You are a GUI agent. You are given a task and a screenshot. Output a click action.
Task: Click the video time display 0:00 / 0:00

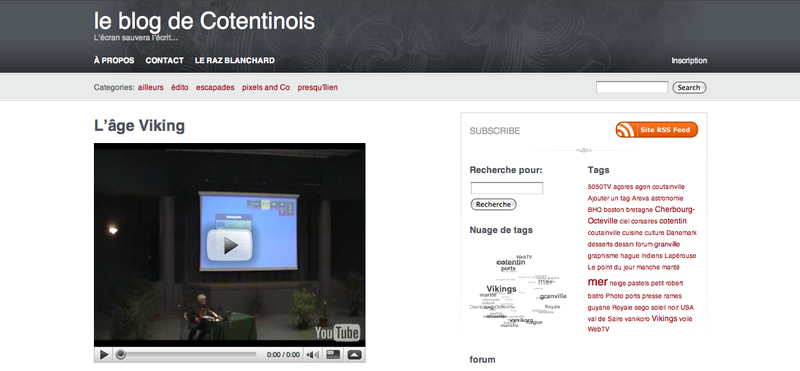[x=283, y=355]
